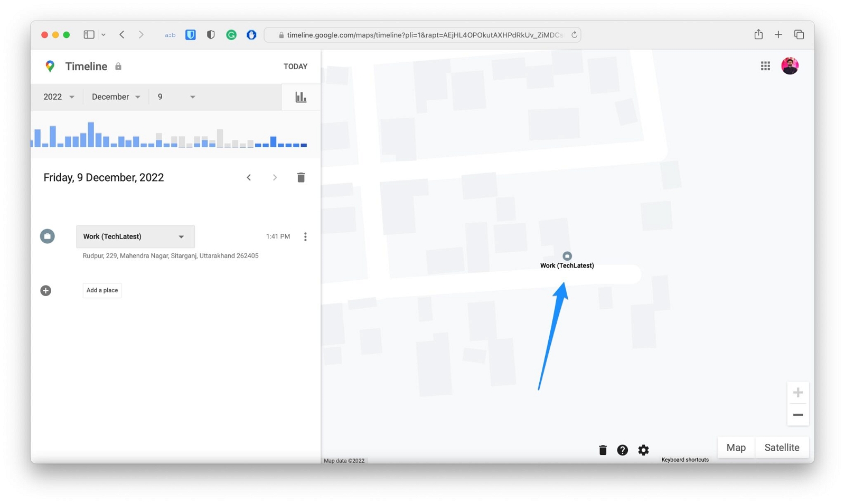
Task: Expand the Work (TechLatest) place dropdown
Action: click(x=135, y=236)
